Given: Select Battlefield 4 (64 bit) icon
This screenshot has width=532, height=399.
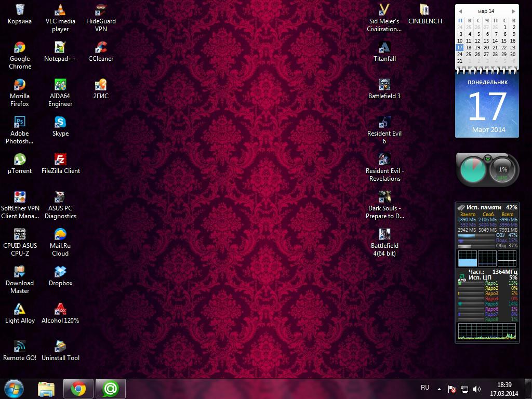Looking at the screenshot, I should click(384, 242).
